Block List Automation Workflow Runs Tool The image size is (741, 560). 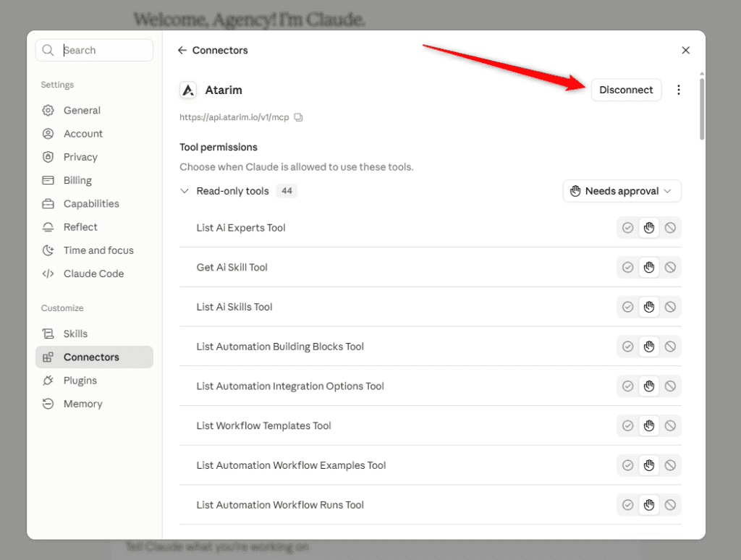coord(670,505)
